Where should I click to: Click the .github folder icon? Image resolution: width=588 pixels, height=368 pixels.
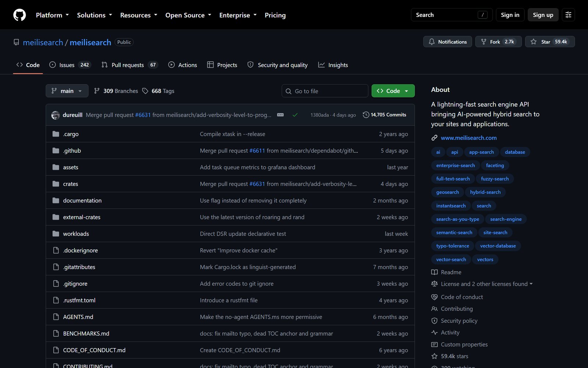pyautogui.click(x=56, y=151)
